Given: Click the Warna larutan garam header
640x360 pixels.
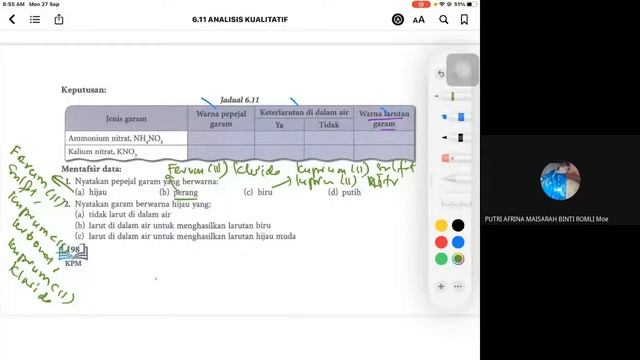Looking at the screenshot, I should [384, 119].
